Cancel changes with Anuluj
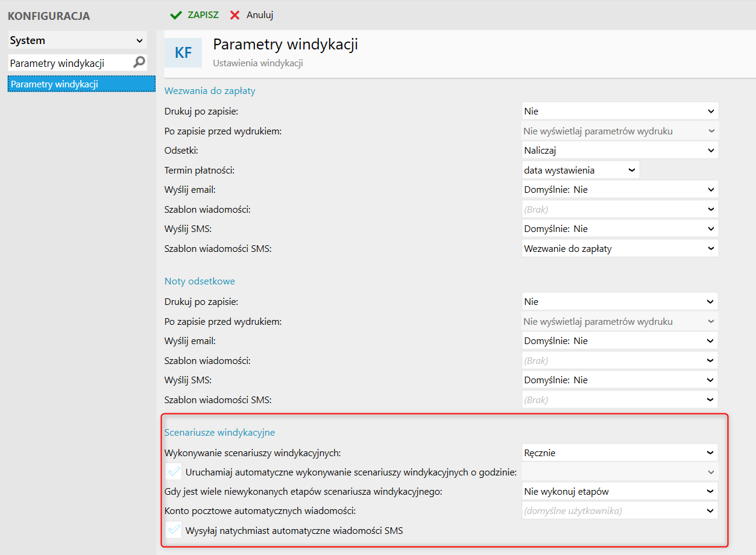This screenshot has width=756, height=555. (x=251, y=15)
